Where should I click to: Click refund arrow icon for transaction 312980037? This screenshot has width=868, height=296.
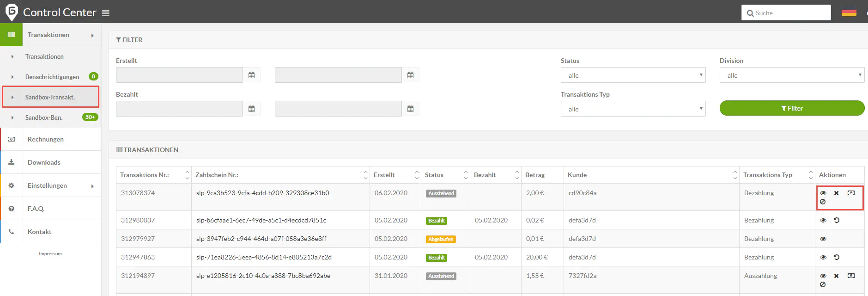[836, 220]
